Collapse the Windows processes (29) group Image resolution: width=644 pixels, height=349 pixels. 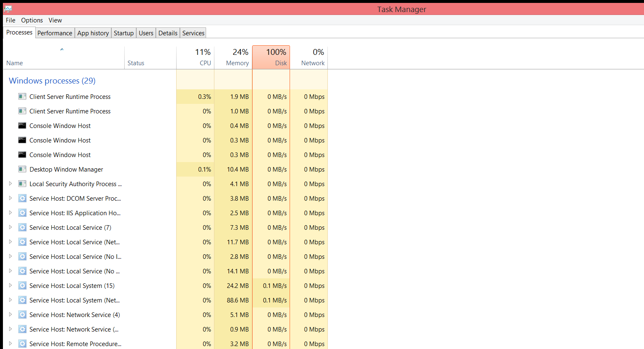coord(52,81)
